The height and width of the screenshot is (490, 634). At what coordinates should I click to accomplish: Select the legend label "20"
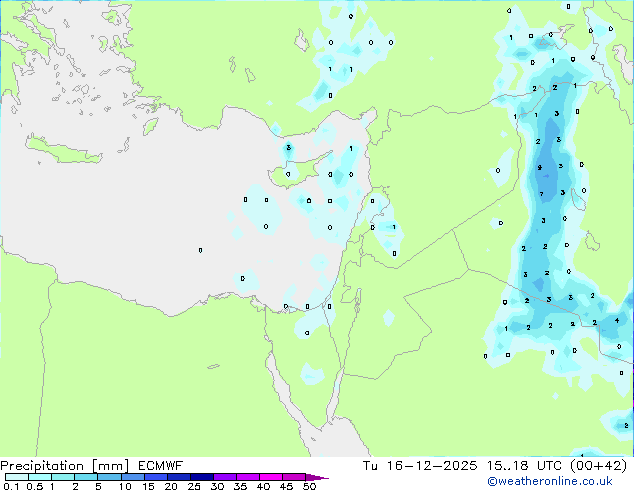pyautogui.click(x=171, y=486)
